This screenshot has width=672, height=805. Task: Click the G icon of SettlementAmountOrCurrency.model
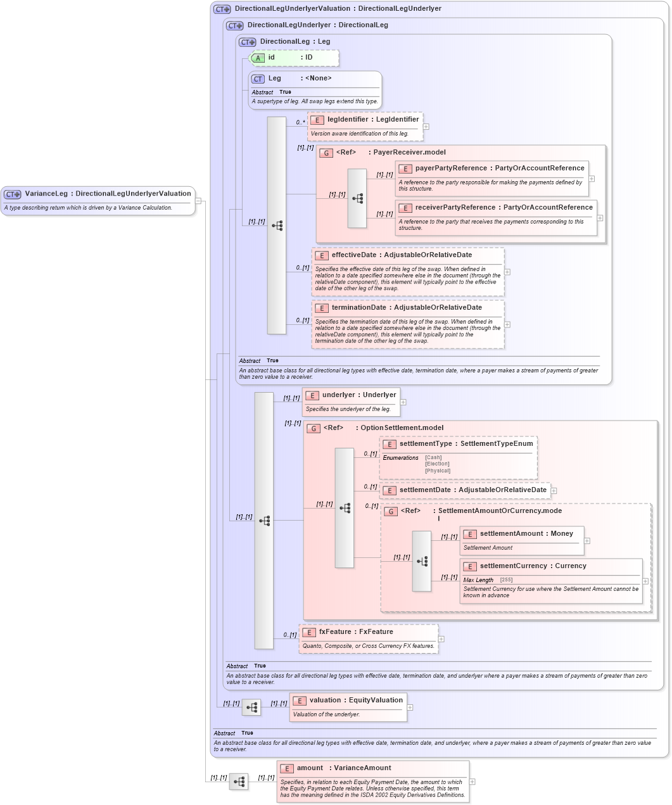[391, 512]
